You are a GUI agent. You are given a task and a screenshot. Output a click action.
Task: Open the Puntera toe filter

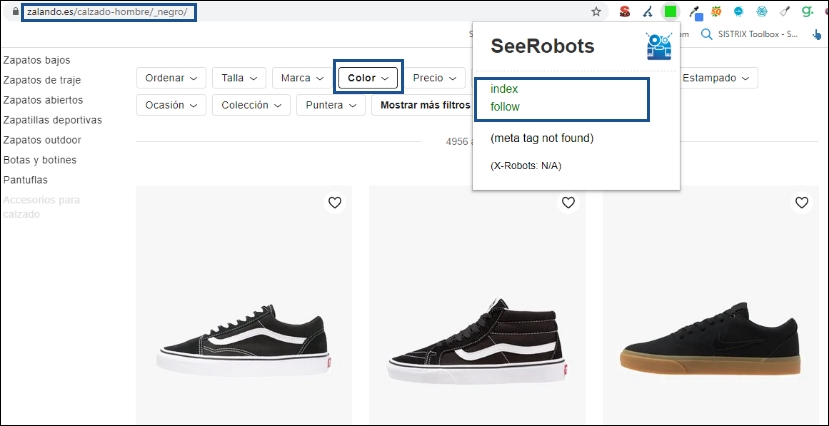pos(331,105)
